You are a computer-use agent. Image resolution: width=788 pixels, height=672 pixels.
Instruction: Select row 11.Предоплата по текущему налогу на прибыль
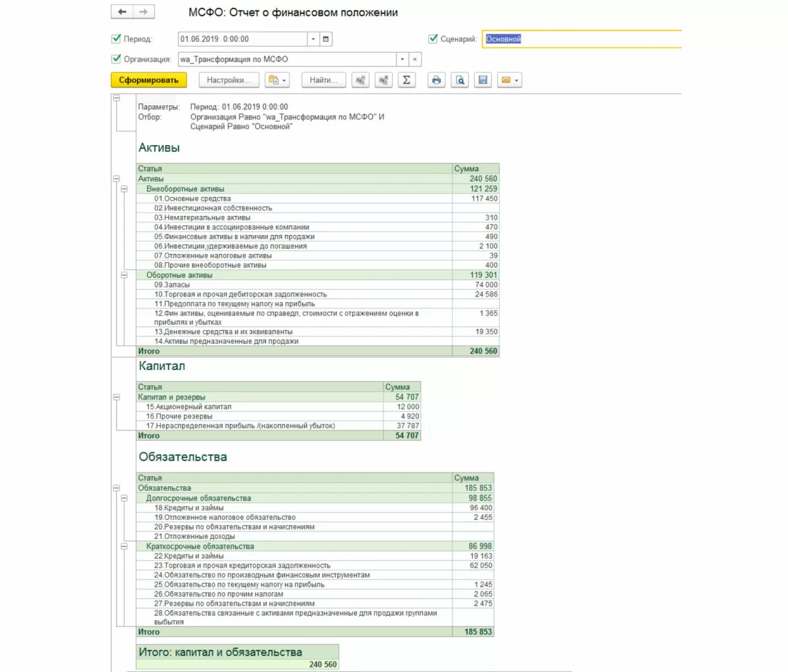(318, 304)
